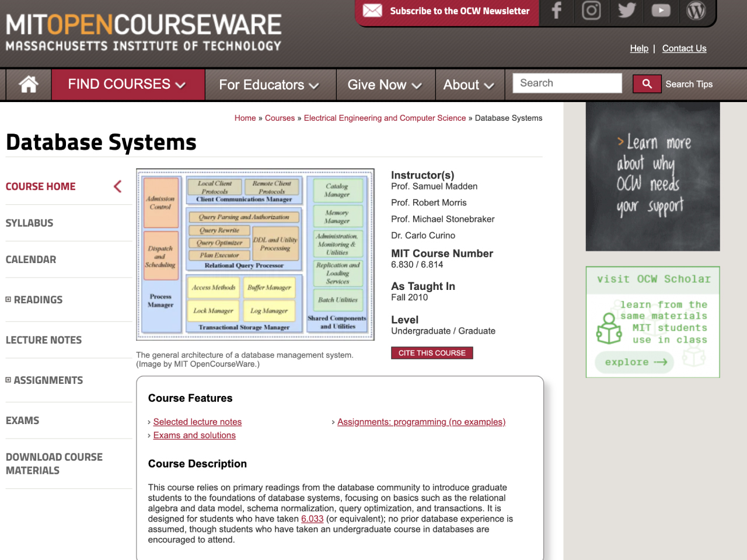Open the About dropdown menu
This screenshot has height=560, width=747.
pyautogui.click(x=469, y=85)
